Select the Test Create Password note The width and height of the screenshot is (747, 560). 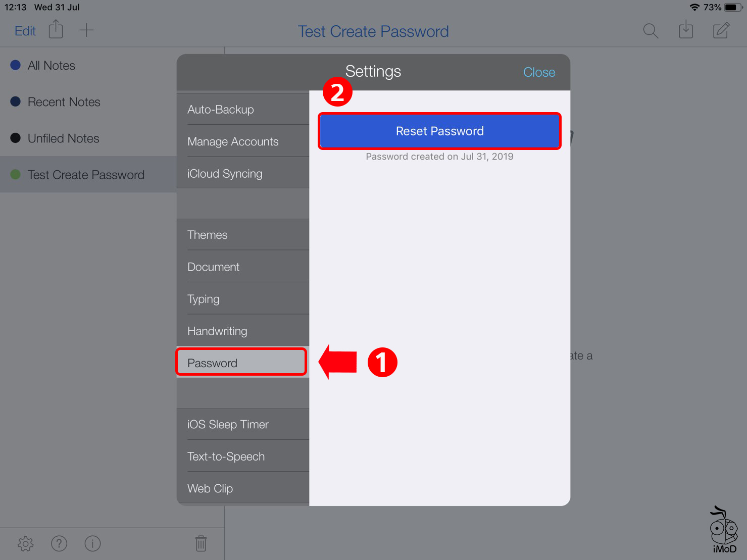click(x=86, y=174)
